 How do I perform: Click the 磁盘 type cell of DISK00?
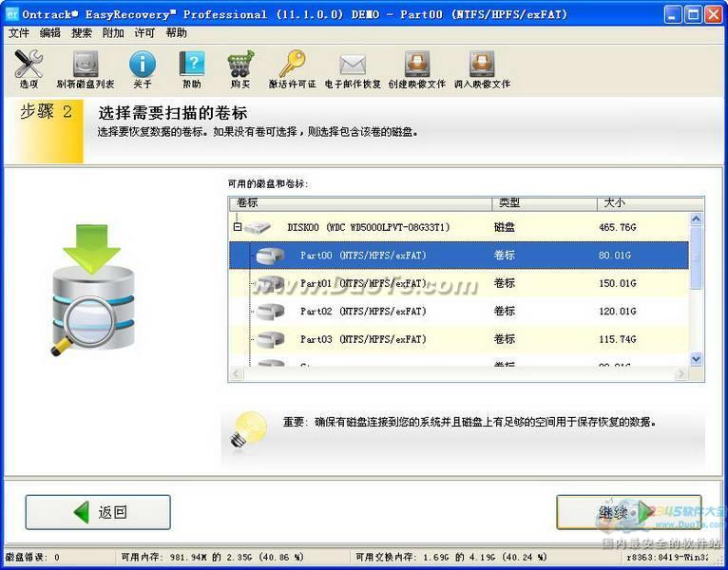click(x=505, y=227)
